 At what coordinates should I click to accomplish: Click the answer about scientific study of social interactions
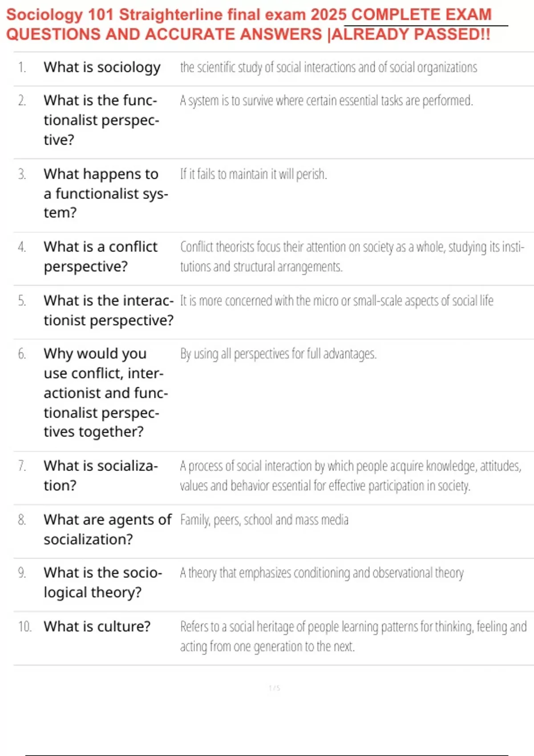(328, 68)
